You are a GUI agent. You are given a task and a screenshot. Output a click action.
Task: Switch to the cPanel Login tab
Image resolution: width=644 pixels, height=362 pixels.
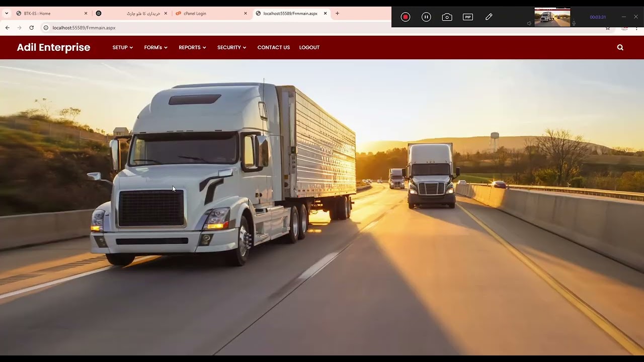210,14
